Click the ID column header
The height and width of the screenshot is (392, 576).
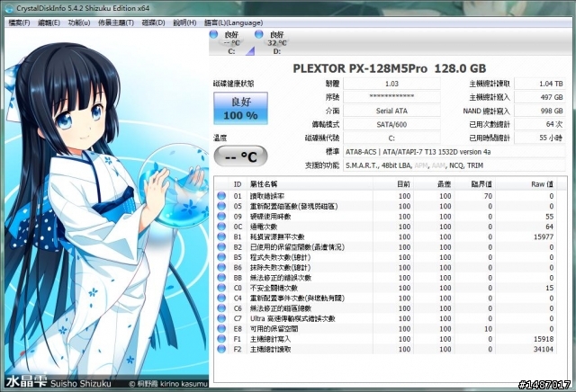pos(238,184)
